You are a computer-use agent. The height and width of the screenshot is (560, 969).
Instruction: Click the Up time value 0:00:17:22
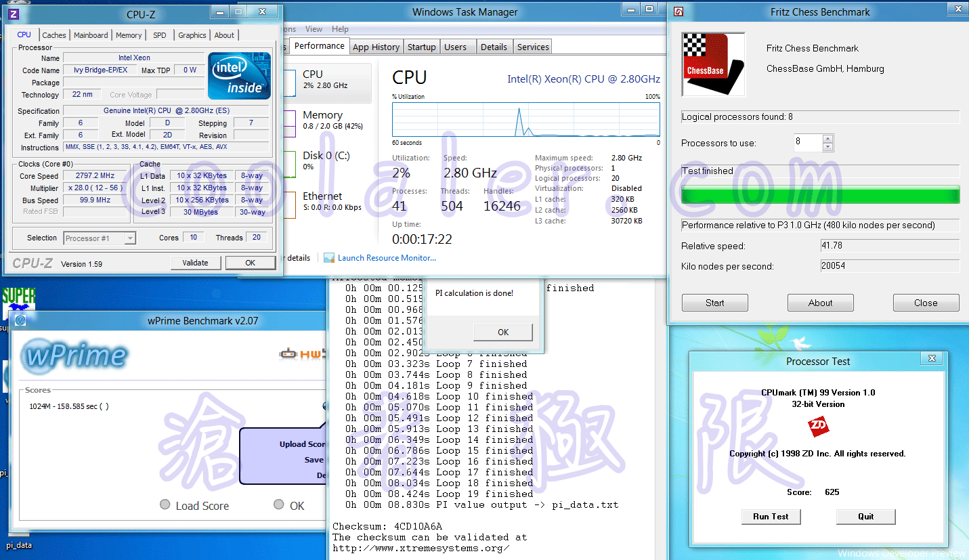tap(422, 239)
